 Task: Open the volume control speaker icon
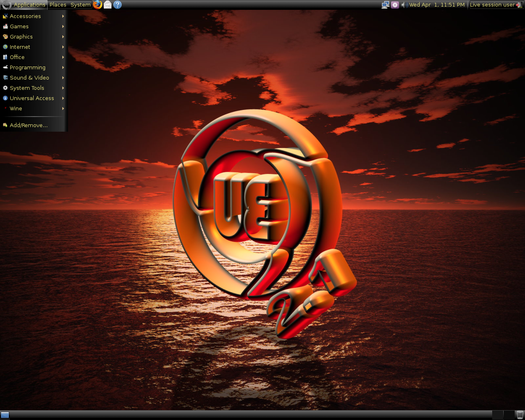[x=404, y=5]
